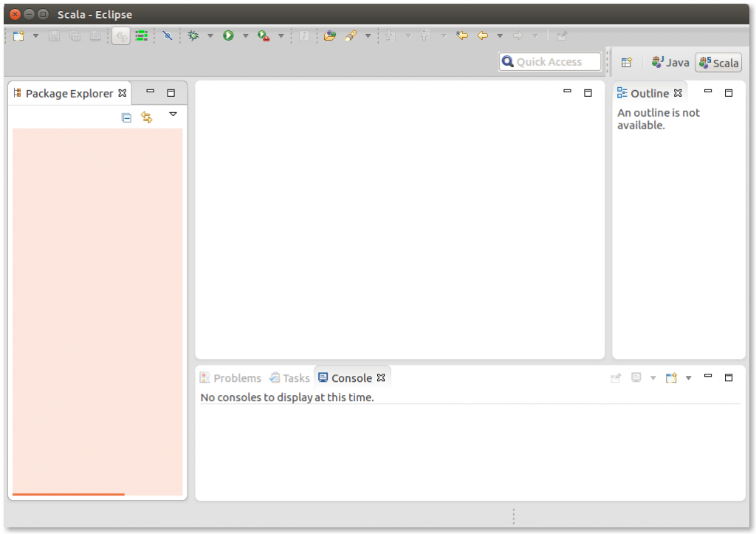Image resolution: width=756 pixels, height=534 pixels.
Task: Minimize the Console view
Action: coord(708,376)
